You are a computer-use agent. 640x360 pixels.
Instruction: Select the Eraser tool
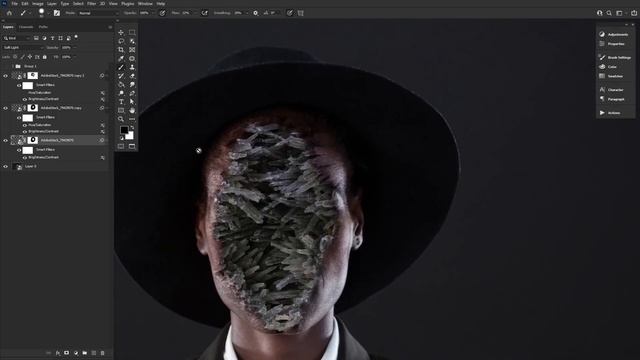(x=132, y=76)
